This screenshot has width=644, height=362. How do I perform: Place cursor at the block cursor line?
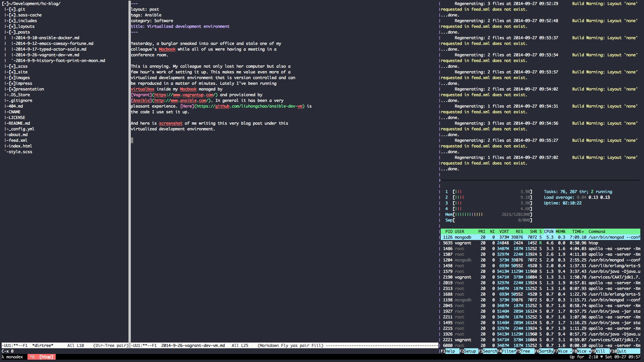click(x=132, y=140)
